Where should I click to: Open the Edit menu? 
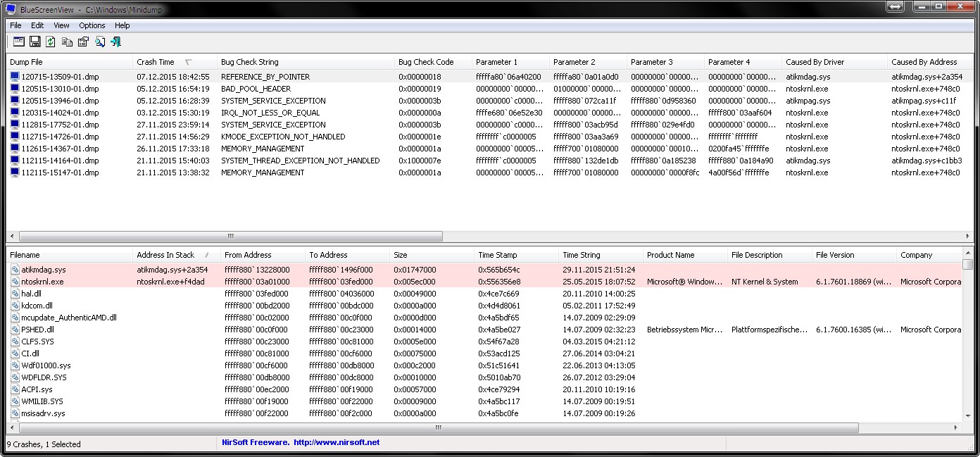[37, 25]
